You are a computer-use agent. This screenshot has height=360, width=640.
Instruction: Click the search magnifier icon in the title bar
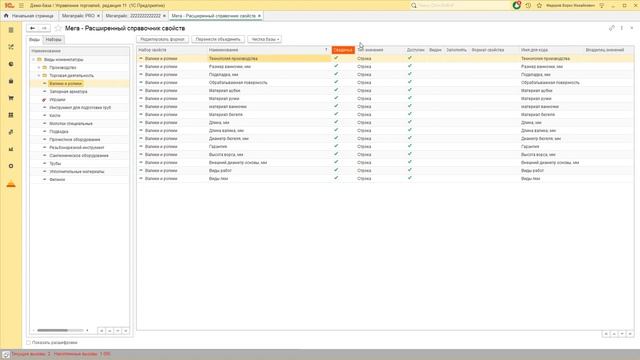pos(413,5)
